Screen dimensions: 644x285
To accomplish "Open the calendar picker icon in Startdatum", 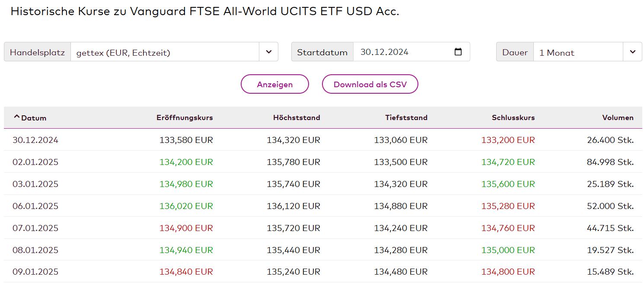I will pyautogui.click(x=458, y=52).
